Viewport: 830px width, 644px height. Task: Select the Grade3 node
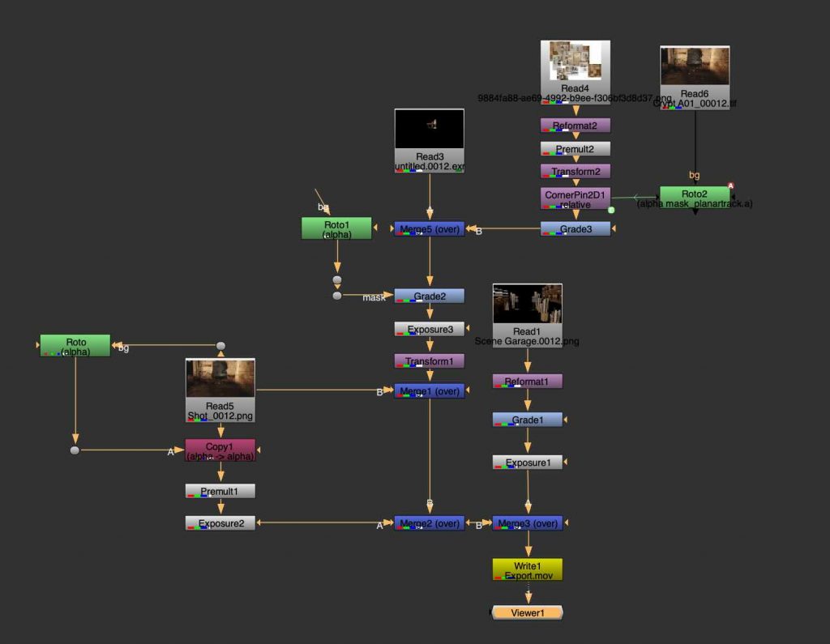click(x=575, y=229)
